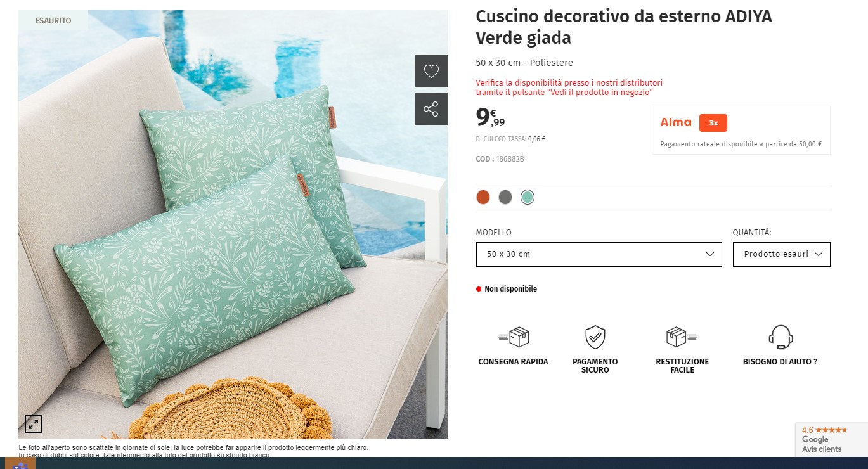Click the Pagamento sicuro shield icon

[x=595, y=337]
